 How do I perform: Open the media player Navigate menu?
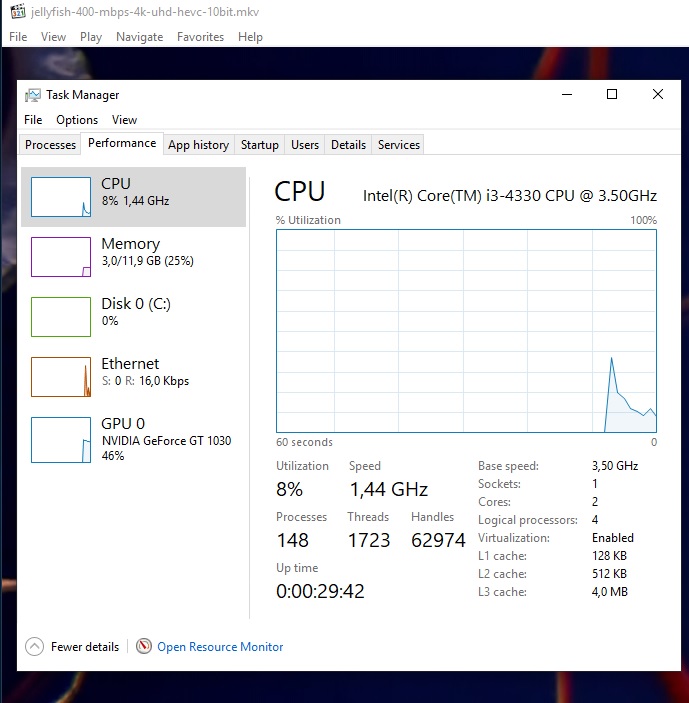click(139, 37)
